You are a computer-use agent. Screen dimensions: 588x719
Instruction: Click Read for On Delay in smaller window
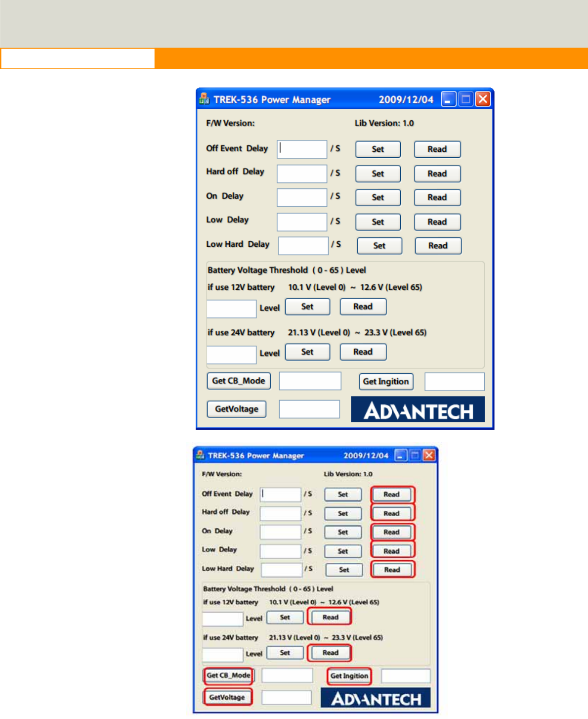coord(392,532)
